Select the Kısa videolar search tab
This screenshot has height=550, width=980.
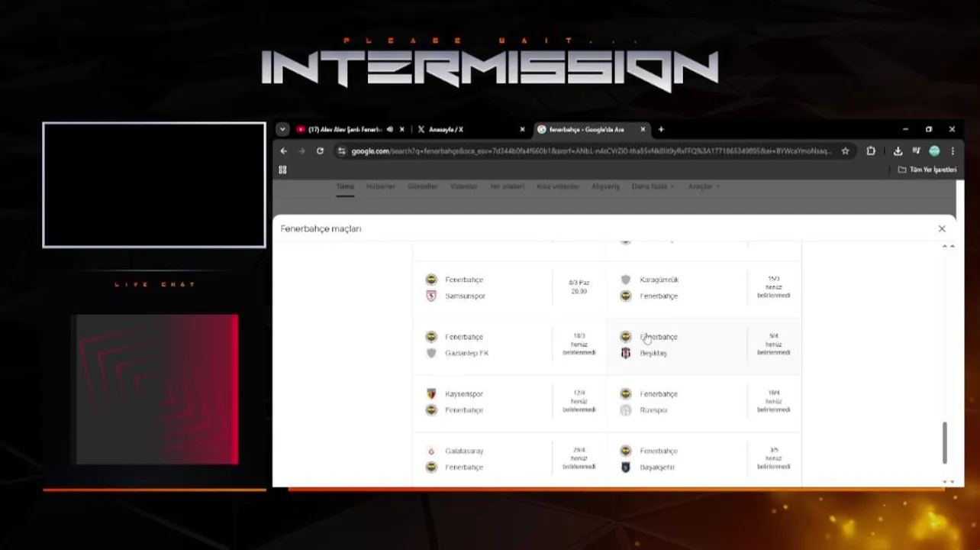coord(558,186)
